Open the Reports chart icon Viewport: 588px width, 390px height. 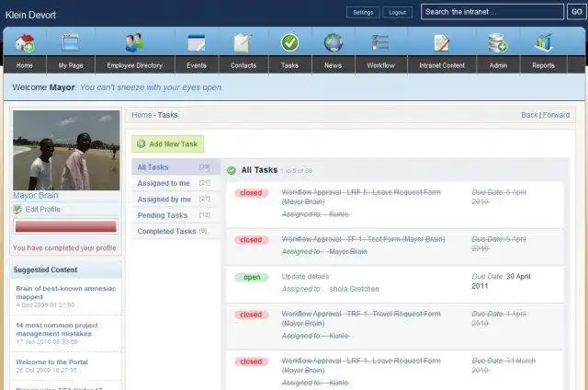pyautogui.click(x=543, y=42)
